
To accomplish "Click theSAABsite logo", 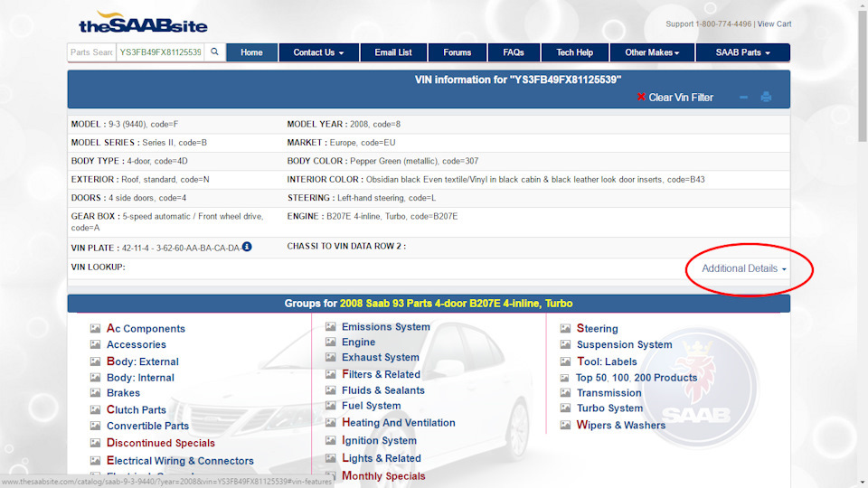I will coord(144,23).
